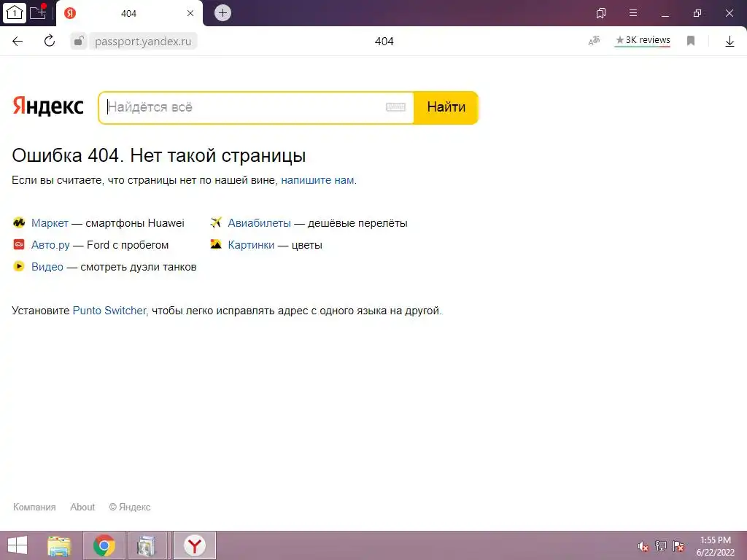The height and width of the screenshot is (560, 747).
Task: Open the Windows Start button
Action: coord(18,545)
